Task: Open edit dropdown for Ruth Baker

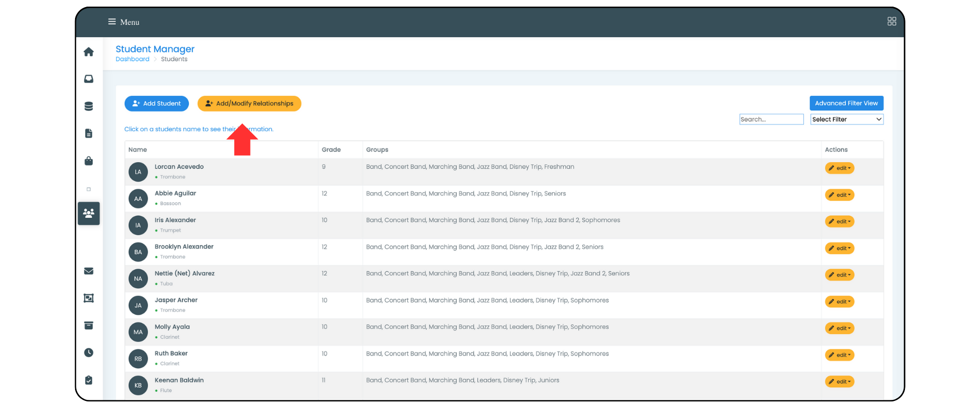Action: 840,355
